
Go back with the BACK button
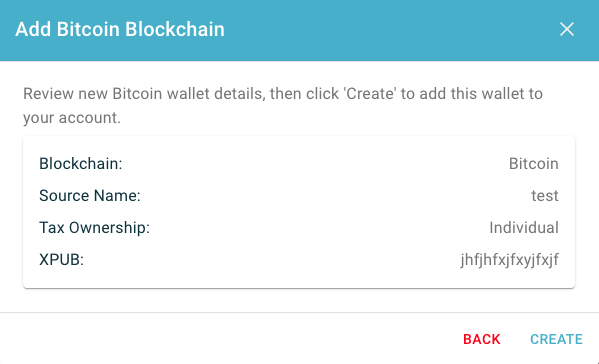[x=482, y=339]
